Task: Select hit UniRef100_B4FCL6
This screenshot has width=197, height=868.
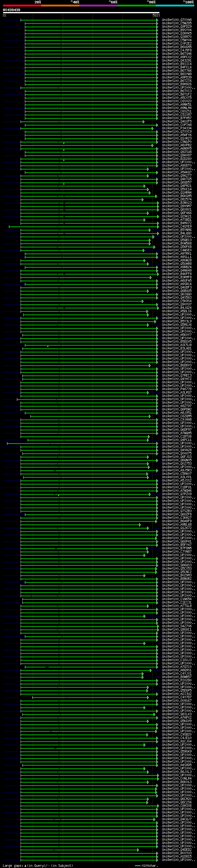Action: click(x=177, y=67)
